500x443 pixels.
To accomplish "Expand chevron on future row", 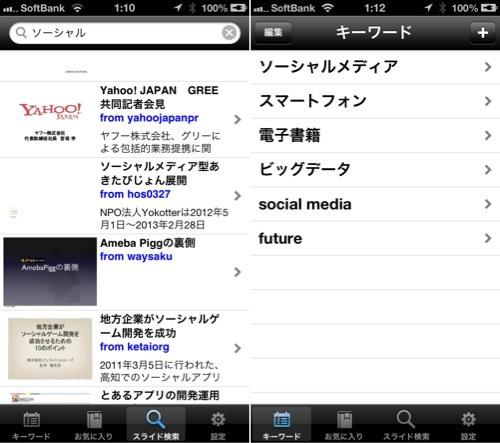I will point(488,238).
